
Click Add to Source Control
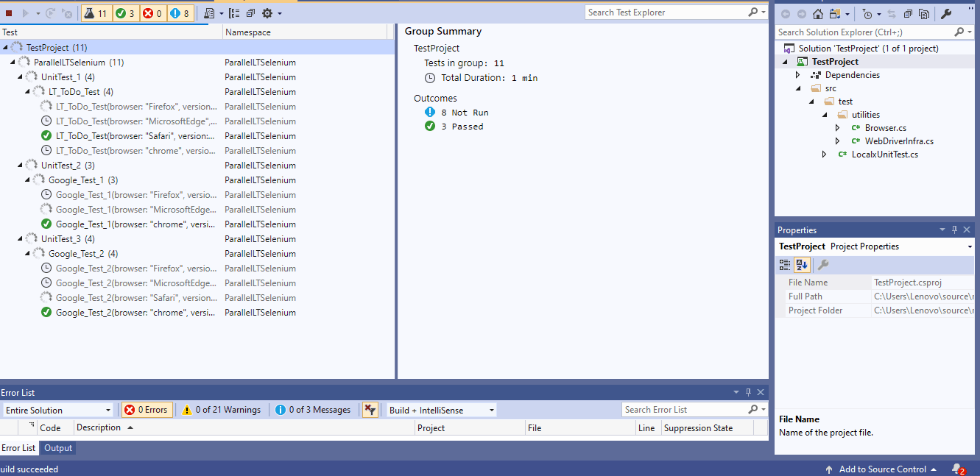883,469
